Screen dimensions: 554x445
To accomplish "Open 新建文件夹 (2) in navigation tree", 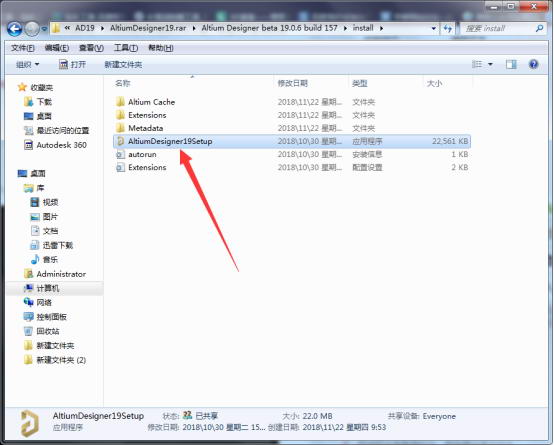I will [x=55, y=360].
